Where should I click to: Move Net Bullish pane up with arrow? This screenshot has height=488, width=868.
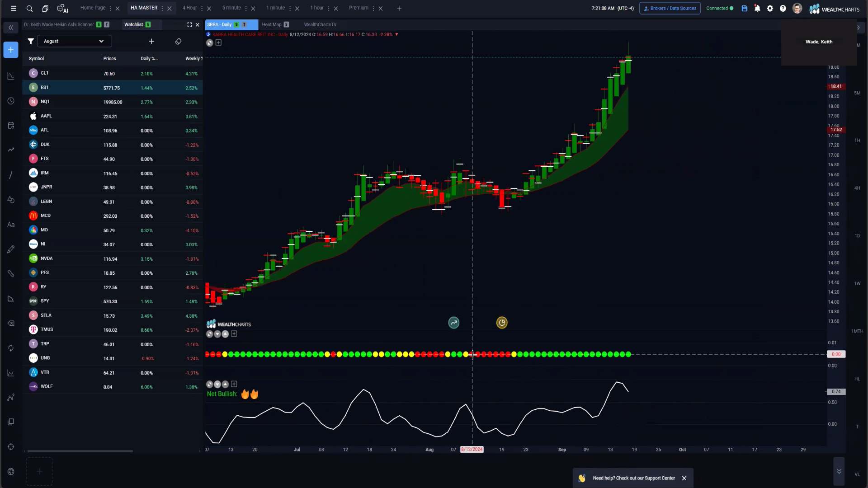(x=225, y=384)
